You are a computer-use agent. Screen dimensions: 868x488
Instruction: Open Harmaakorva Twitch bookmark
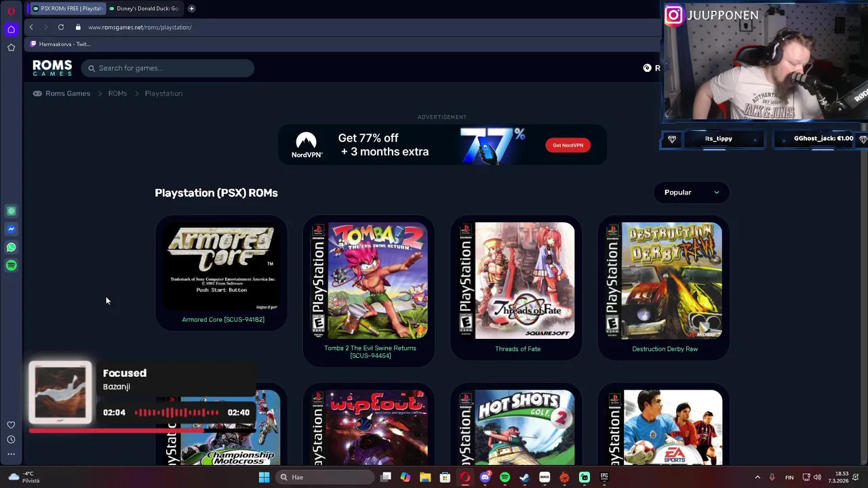coord(60,44)
